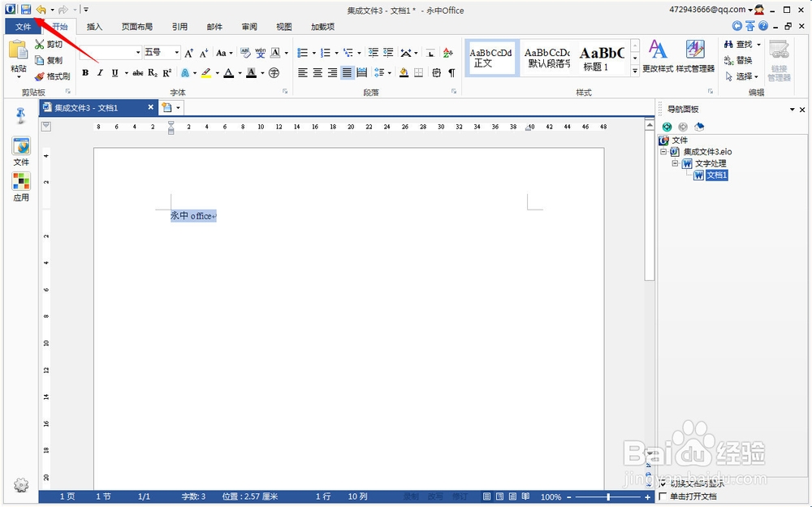Click the Increase Indent icon
Viewport: 812px width, 507px height.
click(x=388, y=52)
